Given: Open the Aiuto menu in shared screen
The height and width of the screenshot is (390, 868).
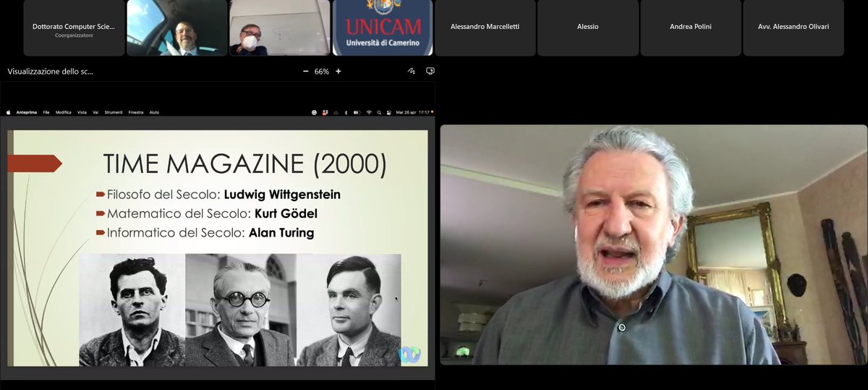Looking at the screenshot, I should pyautogui.click(x=154, y=112).
